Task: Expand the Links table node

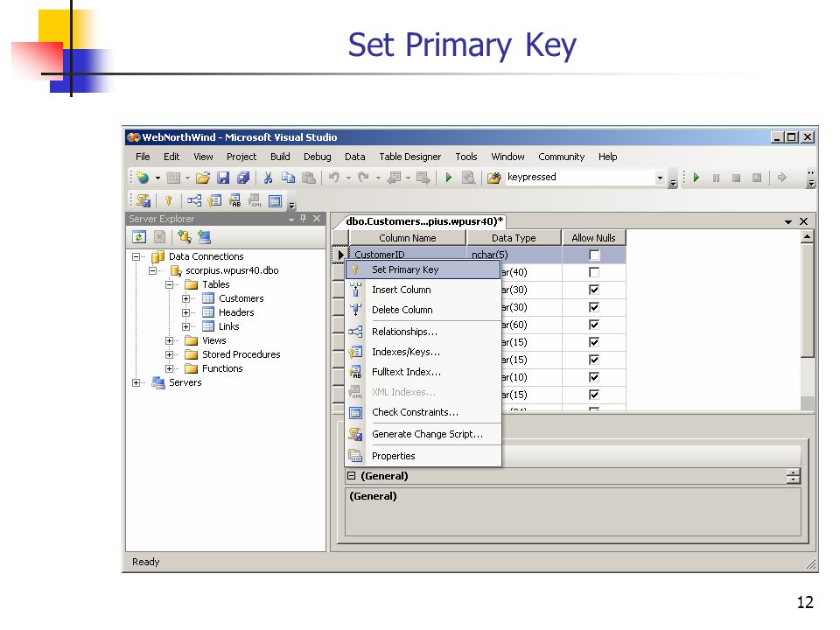Action: (x=185, y=326)
